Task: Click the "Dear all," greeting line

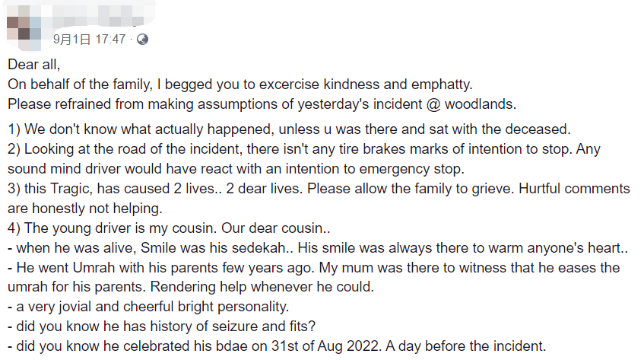Action: click(x=33, y=64)
